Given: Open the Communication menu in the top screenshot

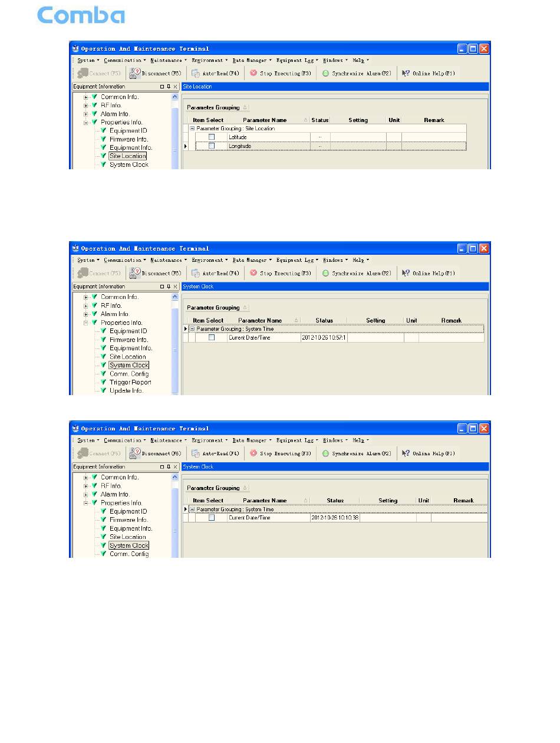Looking at the screenshot, I should 124,60.
